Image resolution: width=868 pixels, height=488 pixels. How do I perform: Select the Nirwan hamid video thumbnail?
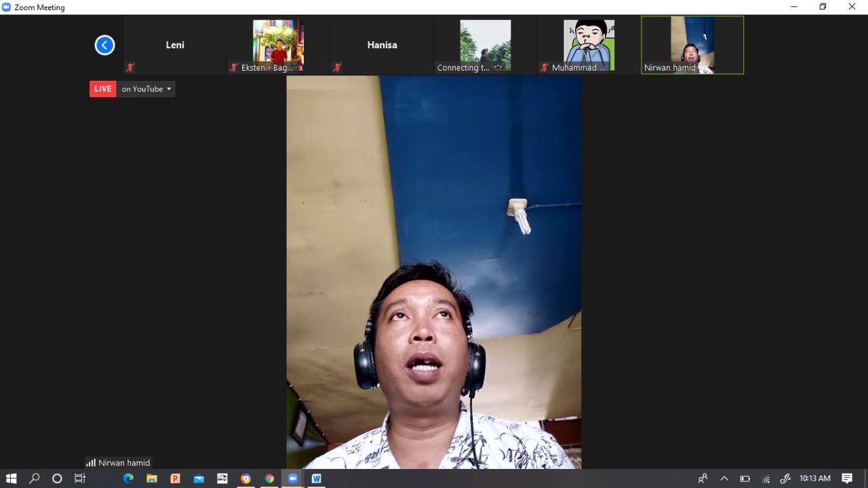point(692,45)
